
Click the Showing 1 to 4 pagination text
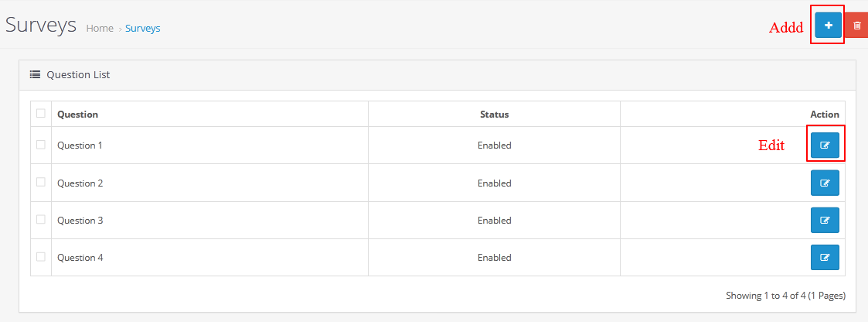coord(785,296)
